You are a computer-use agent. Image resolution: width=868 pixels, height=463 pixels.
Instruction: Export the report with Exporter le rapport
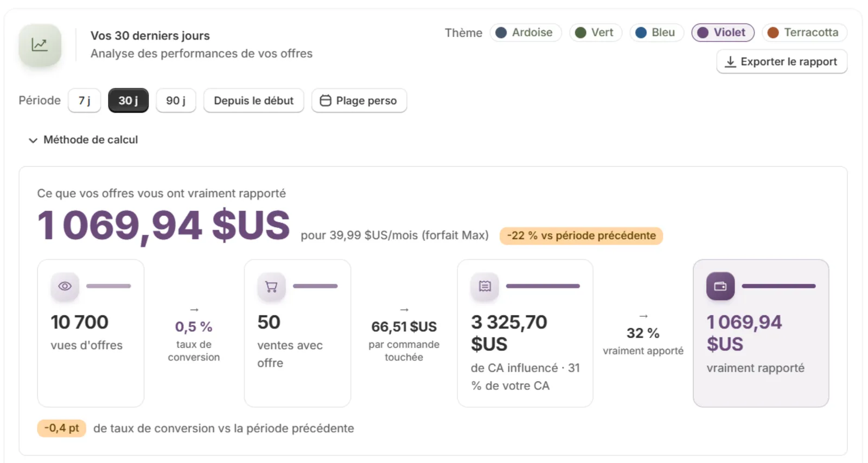coord(782,62)
